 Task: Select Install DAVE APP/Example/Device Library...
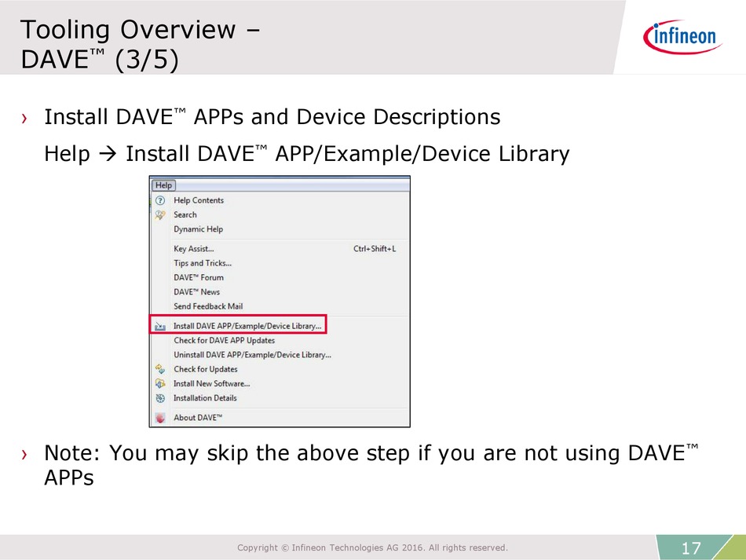click(x=247, y=326)
